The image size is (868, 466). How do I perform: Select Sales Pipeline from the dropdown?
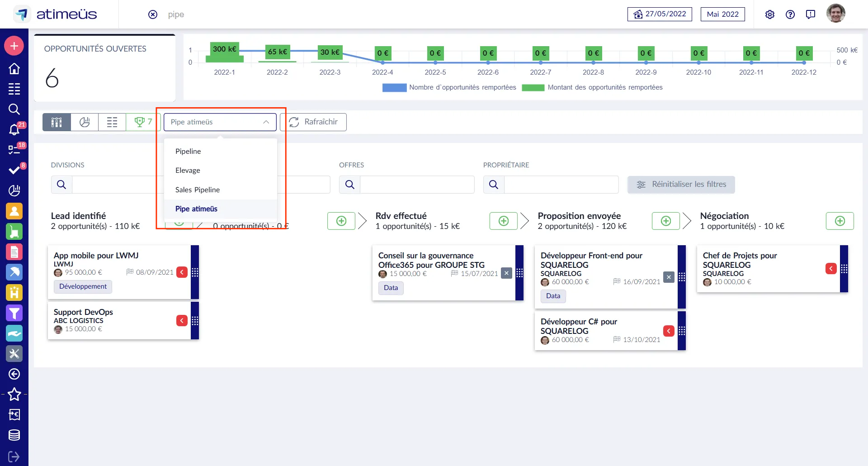tap(220, 190)
